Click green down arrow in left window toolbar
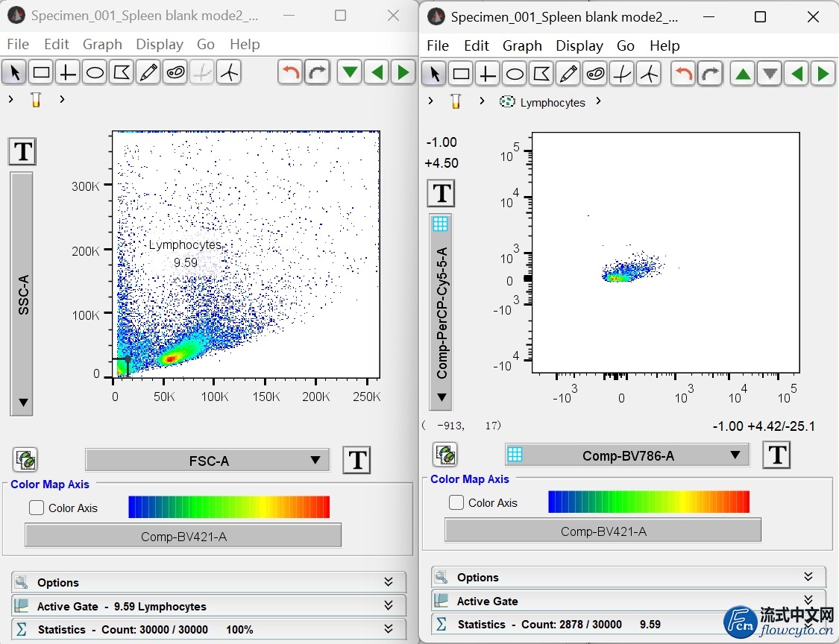Viewport: 839px width, 644px height. coord(350,72)
